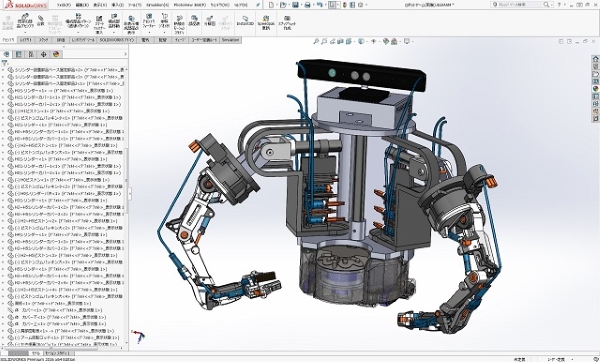Screen dimensions: 600x362
Task: Switch to the PropertyManager panel tab
Action: tap(18, 54)
